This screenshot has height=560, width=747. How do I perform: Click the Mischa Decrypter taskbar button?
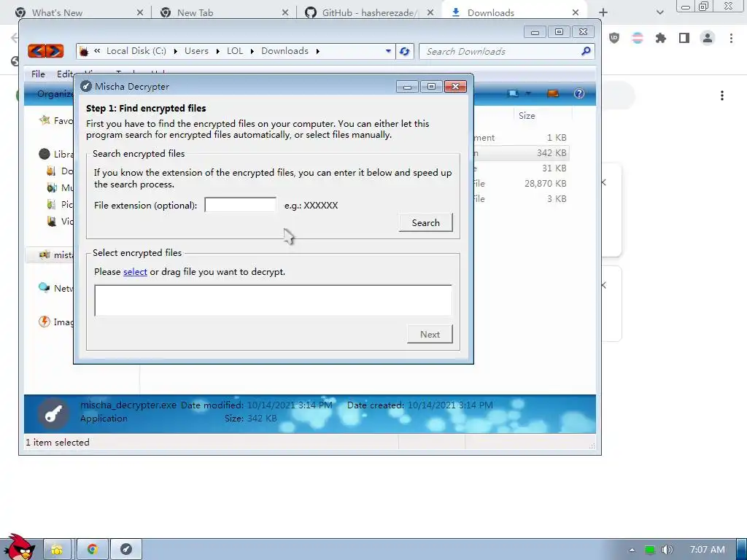[125, 550]
